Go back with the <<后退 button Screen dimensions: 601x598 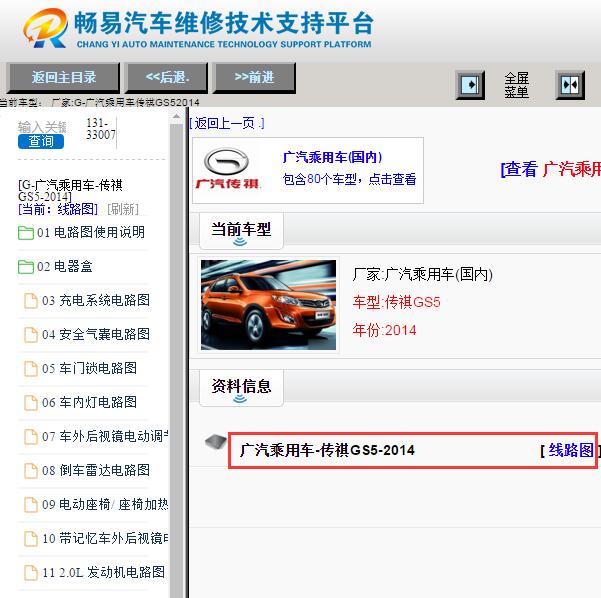point(167,77)
